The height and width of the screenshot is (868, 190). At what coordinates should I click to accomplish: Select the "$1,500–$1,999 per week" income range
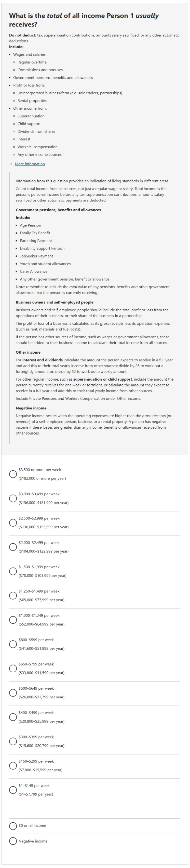[13, 571]
